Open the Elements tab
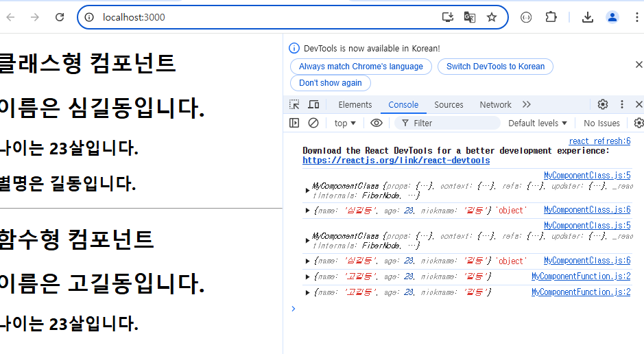The image size is (644, 354). 355,105
